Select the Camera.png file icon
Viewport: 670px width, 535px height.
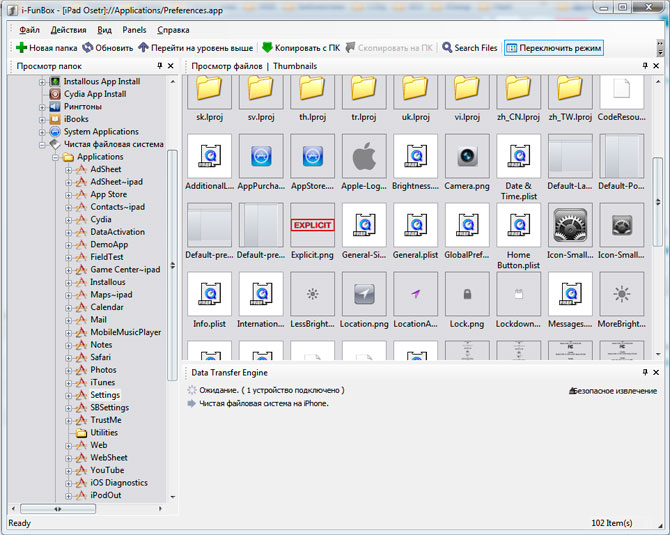tap(467, 156)
